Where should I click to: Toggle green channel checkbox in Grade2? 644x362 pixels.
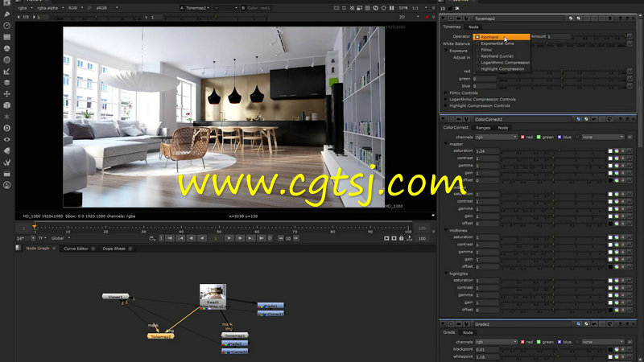tap(539, 342)
